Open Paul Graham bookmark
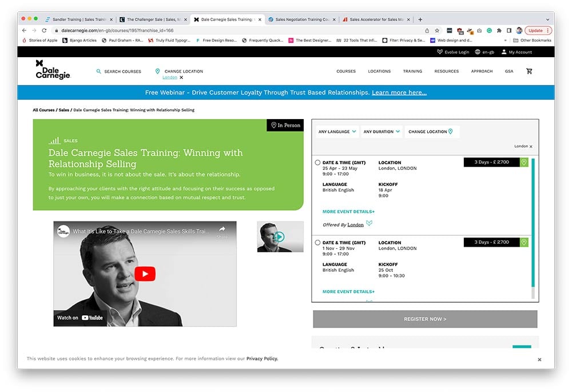The image size is (572, 392). tap(122, 40)
